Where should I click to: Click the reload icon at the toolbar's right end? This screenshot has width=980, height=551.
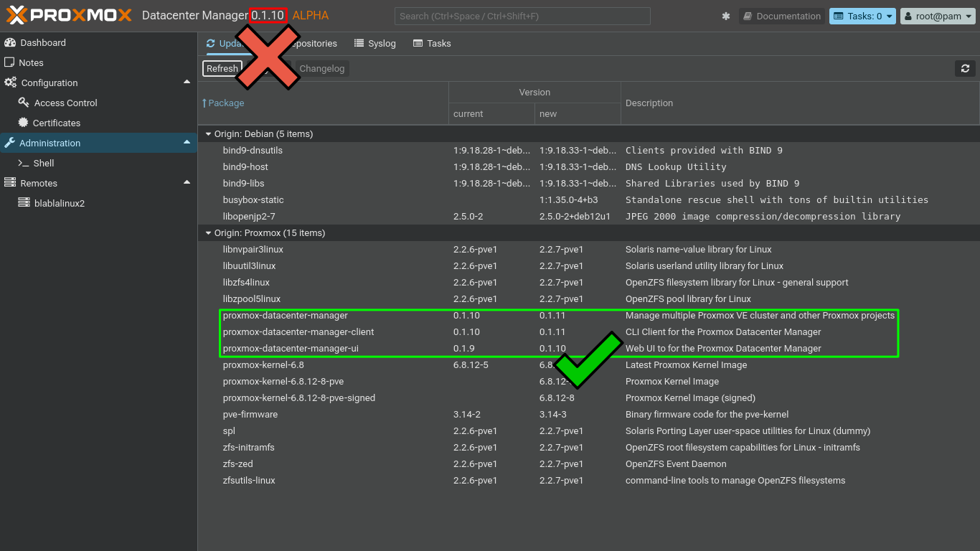click(x=965, y=68)
